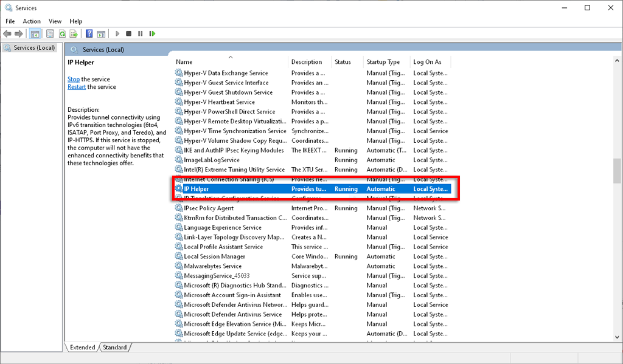Click the Back arrow in toolbar

9,34
